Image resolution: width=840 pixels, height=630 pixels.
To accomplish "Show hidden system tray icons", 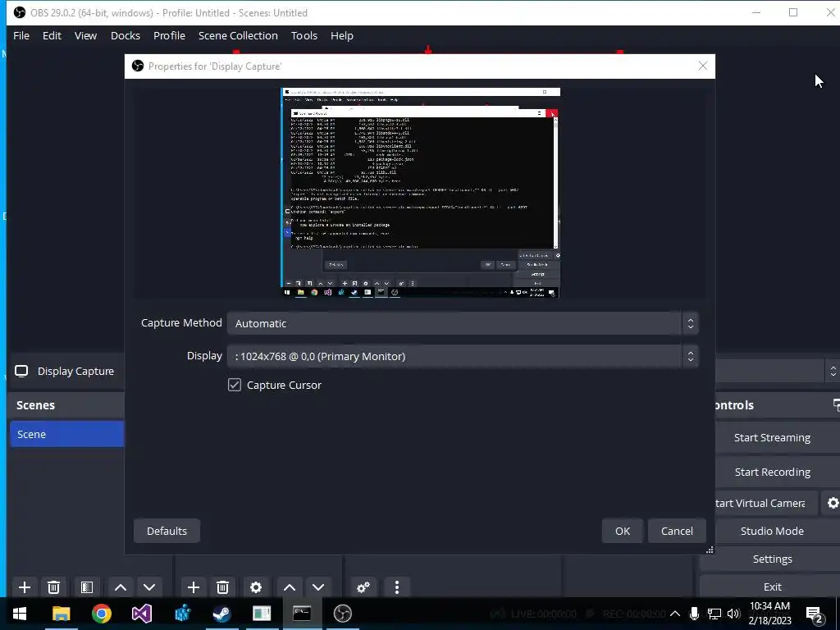I will point(675,614).
